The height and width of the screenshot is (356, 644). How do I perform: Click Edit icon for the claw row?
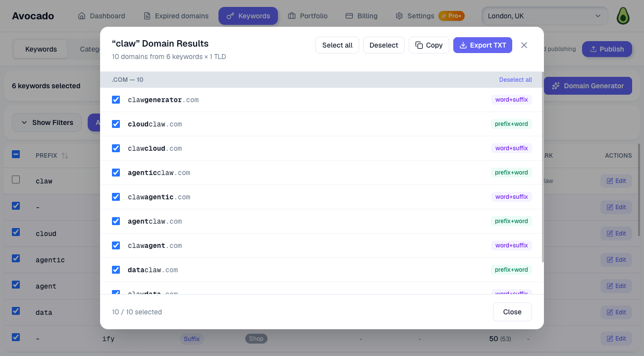[x=616, y=181]
